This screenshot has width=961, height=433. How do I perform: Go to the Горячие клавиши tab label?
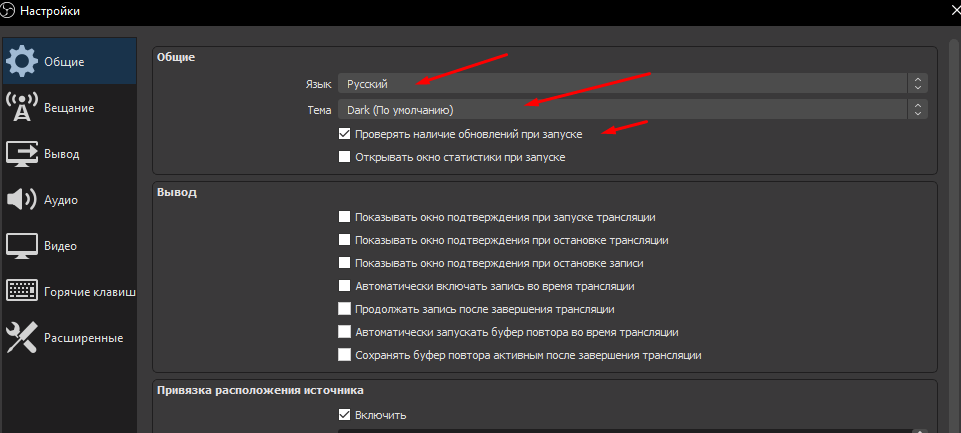tap(89, 292)
